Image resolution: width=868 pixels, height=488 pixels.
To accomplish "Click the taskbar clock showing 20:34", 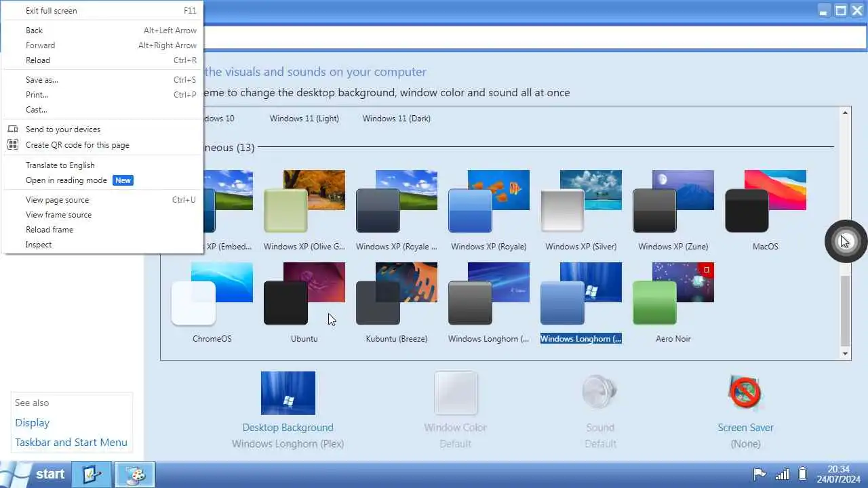I will coord(839,474).
